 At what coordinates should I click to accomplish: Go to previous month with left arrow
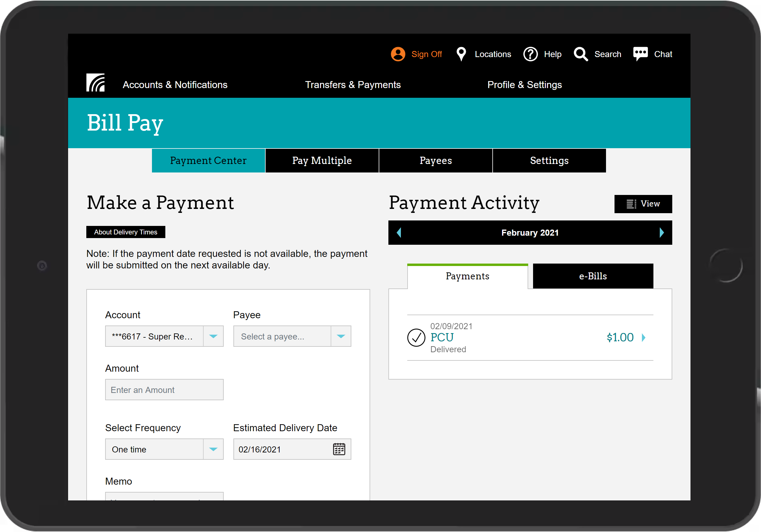coord(399,233)
